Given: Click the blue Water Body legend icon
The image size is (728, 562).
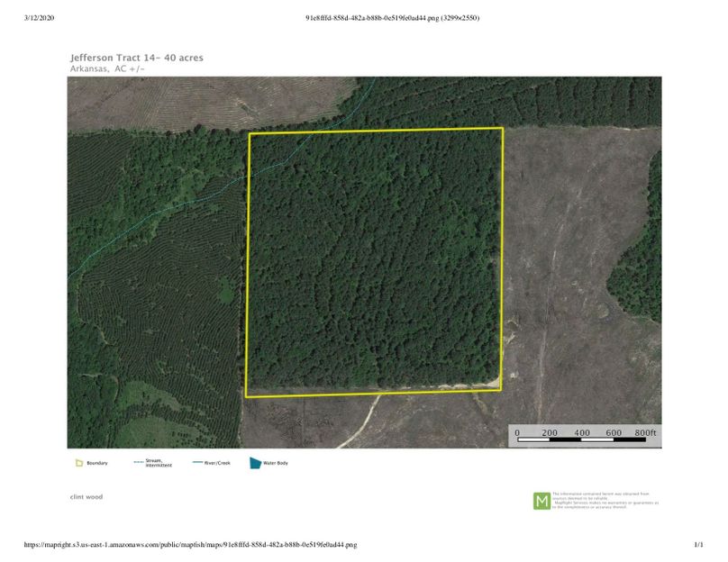Looking at the screenshot, I should (x=256, y=463).
